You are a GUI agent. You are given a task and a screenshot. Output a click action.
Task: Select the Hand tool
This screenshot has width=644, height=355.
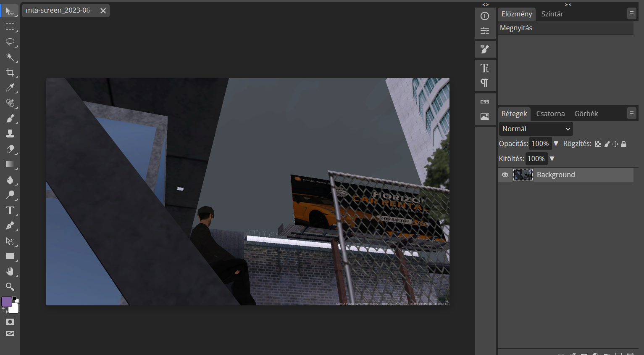pos(10,272)
